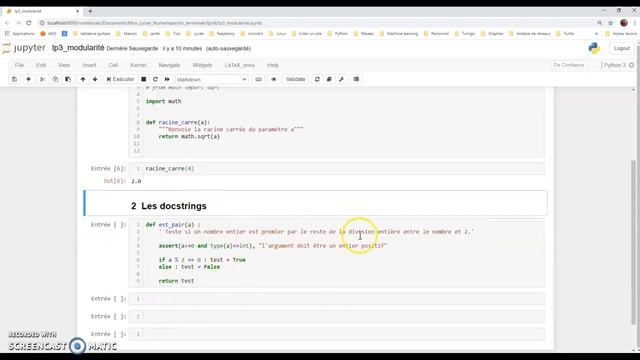The height and width of the screenshot is (360, 640).
Task: Click the 'import math' line in the top cell
Action: pyautogui.click(x=163, y=101)
